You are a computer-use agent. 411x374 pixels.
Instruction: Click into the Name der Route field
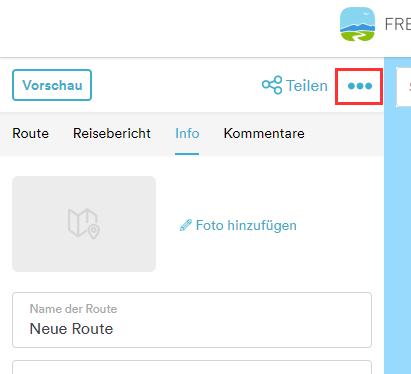pyautogui.click(x=192, y=320)
